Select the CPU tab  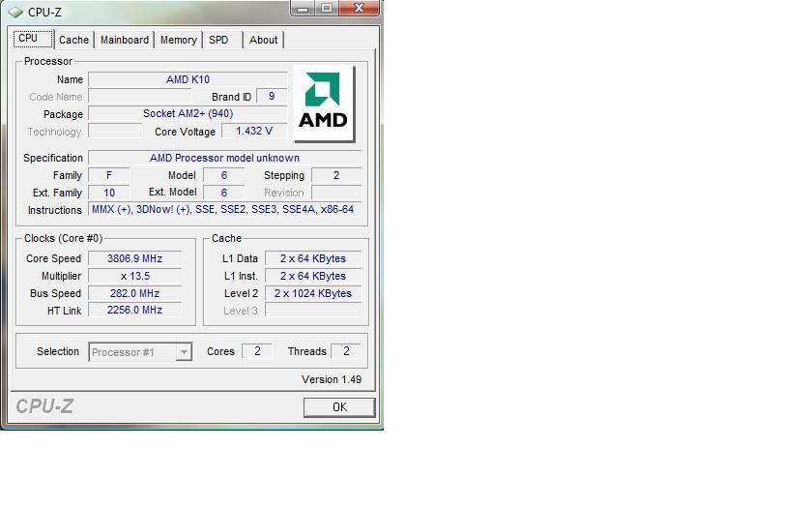(x=33, y=39)
